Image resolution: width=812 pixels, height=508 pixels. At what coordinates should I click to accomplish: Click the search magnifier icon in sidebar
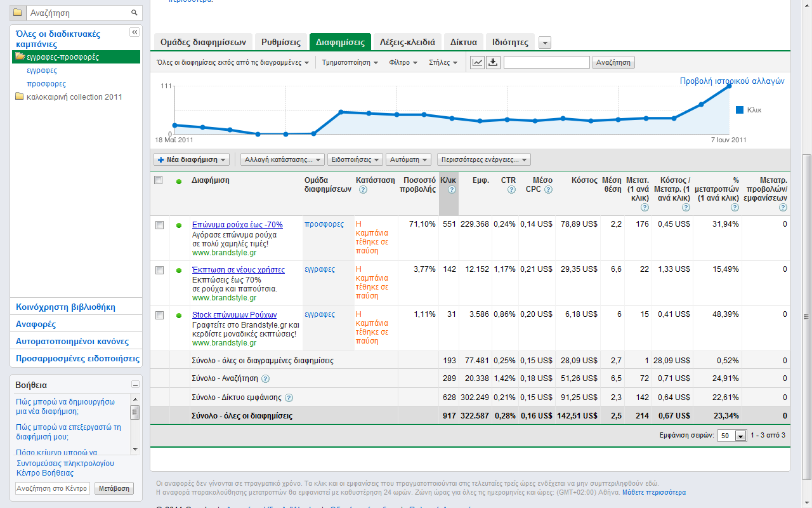[x=134, y=13]
